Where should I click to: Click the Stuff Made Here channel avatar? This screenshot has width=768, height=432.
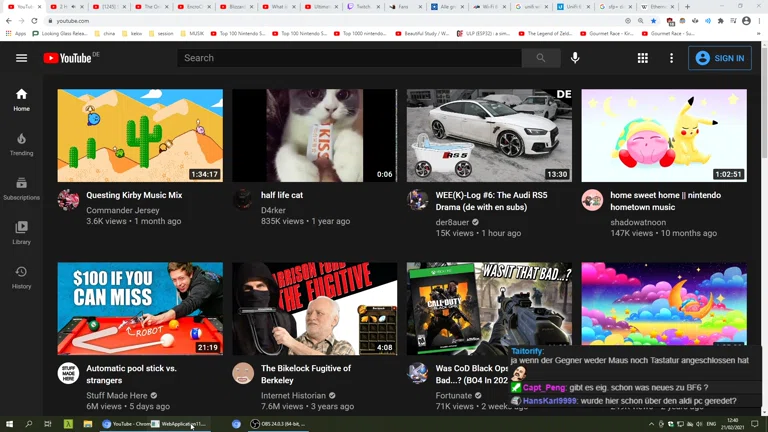click(68, 374)
